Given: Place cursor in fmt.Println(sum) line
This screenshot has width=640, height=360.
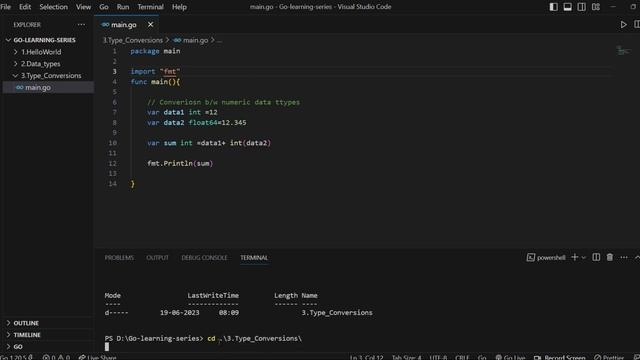Looking at the screenshot, I should click(180, 163).
